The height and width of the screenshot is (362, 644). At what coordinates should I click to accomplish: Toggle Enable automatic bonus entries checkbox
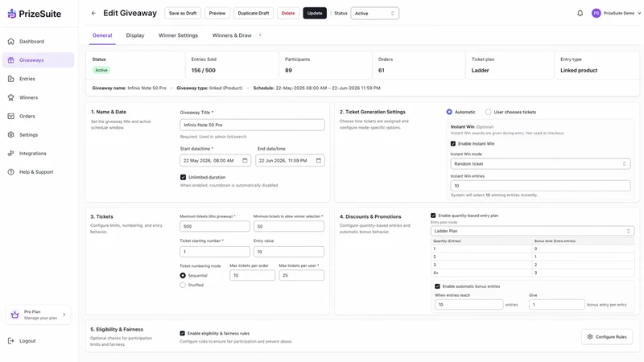tap(437, 286)
